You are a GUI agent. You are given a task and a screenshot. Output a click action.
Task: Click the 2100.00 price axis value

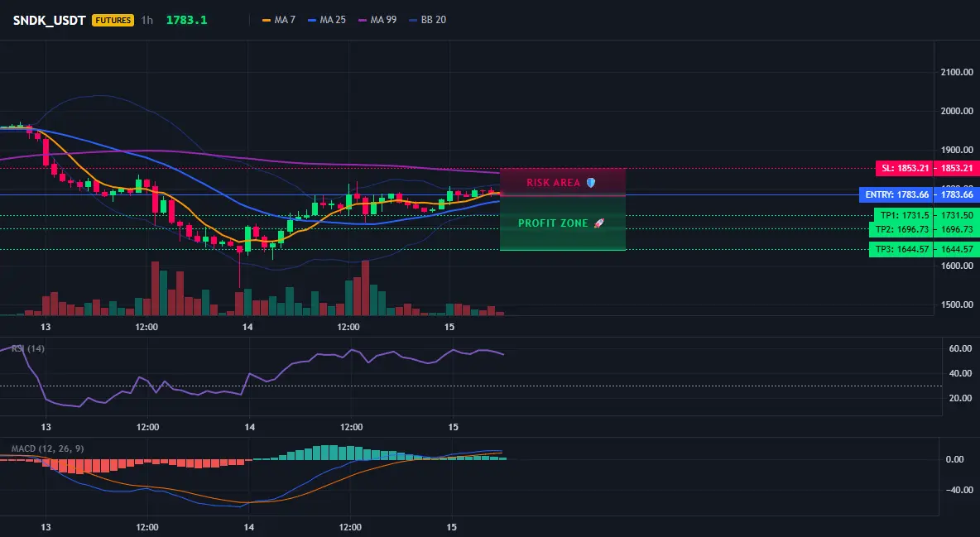(957, 73)
